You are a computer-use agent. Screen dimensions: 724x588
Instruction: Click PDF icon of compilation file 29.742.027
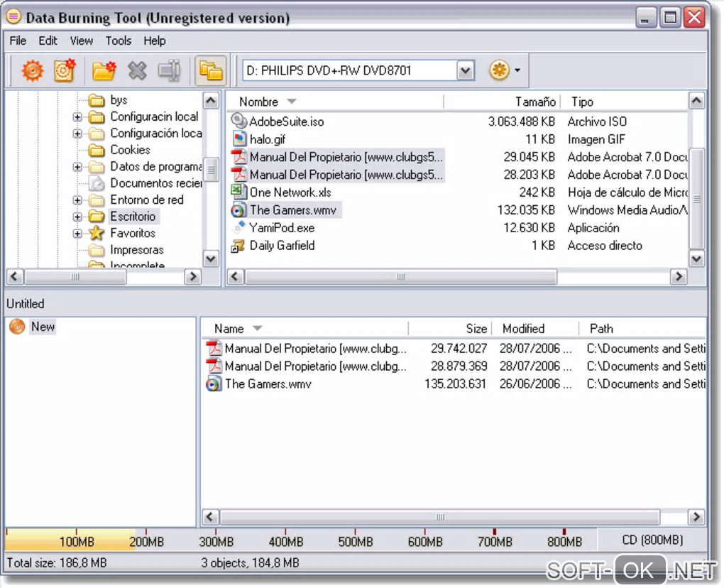[x=214, y=348]
